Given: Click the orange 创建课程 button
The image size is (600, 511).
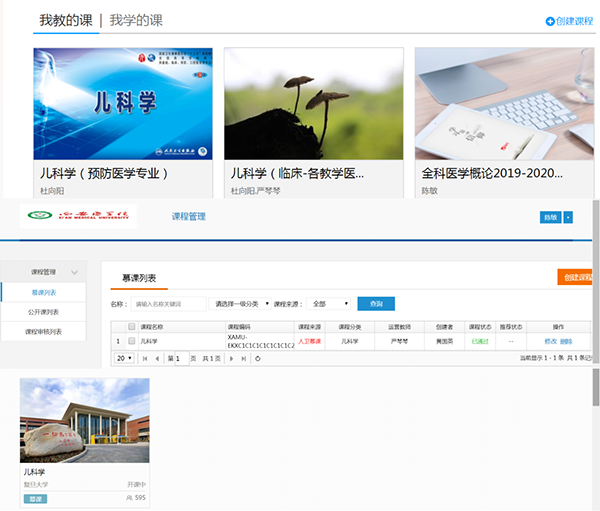Looking at the screenshot, I should [x=576, y=278].
